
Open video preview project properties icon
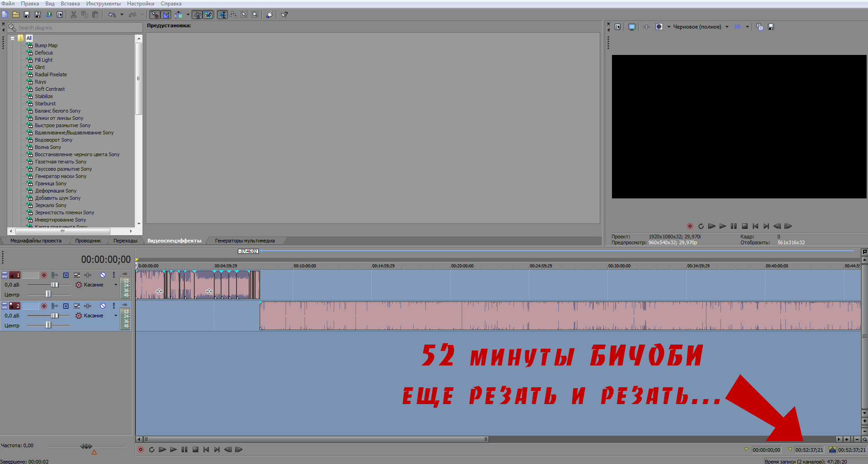[x=618, y=27]
